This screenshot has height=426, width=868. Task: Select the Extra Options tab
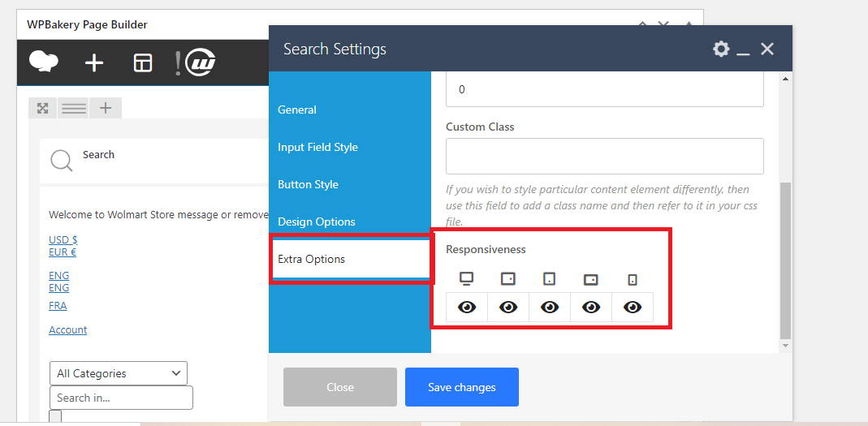click(x=350, y=259)
